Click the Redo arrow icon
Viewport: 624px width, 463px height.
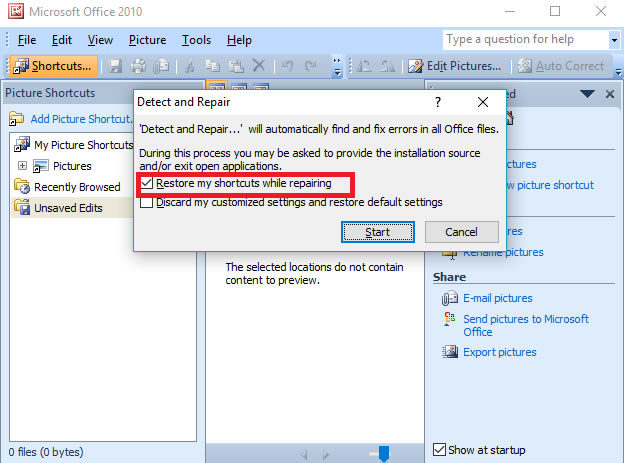point(310,66)
